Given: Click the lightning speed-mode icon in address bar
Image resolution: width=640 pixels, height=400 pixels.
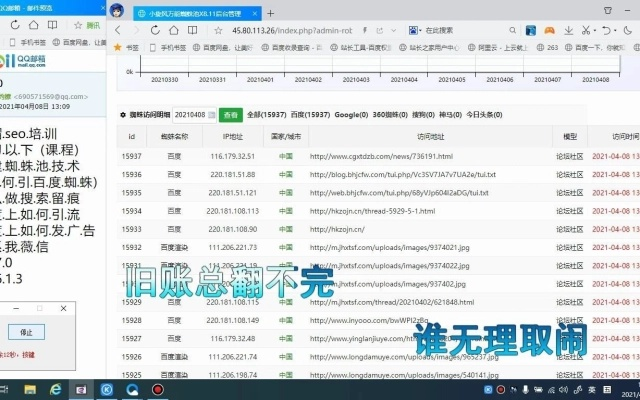Looking at the screenshot, I should 365,31.
